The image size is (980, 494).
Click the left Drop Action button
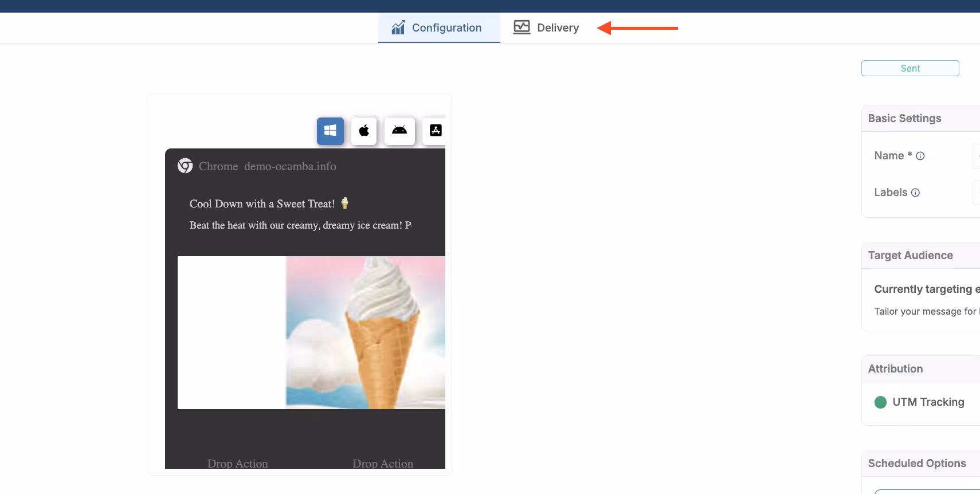(x=237, y=463)
